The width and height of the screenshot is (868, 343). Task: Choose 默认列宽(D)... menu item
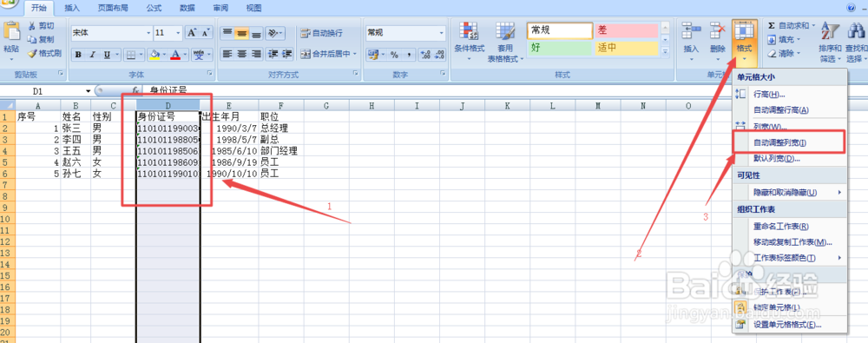coord(789,159)
